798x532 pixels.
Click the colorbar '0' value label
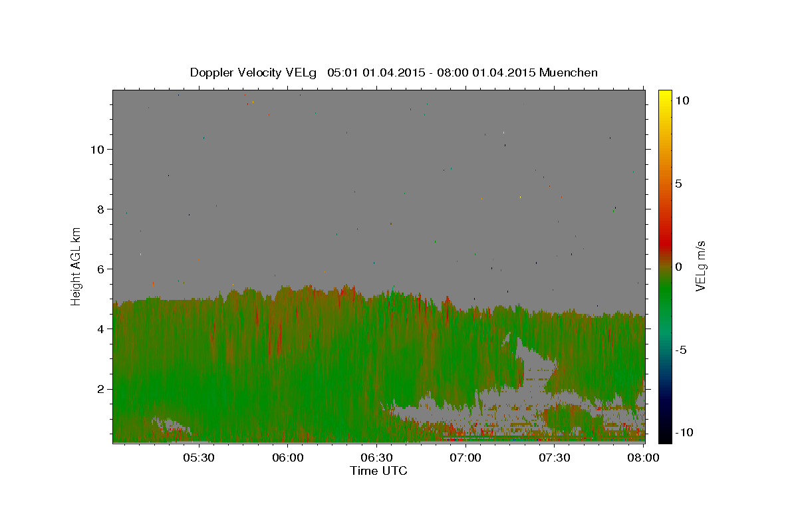click(x=678, y=266)
